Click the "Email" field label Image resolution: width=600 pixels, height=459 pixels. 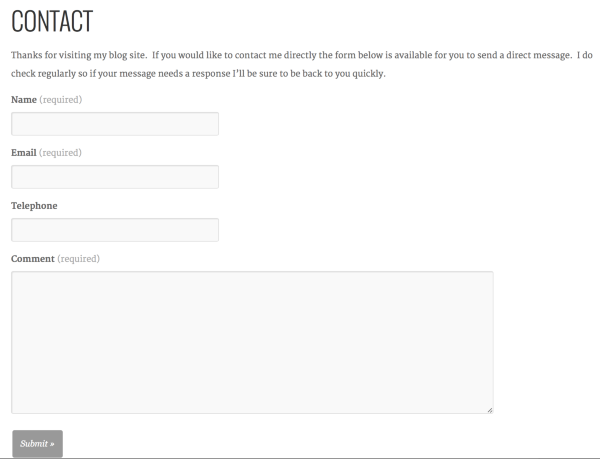23,153
